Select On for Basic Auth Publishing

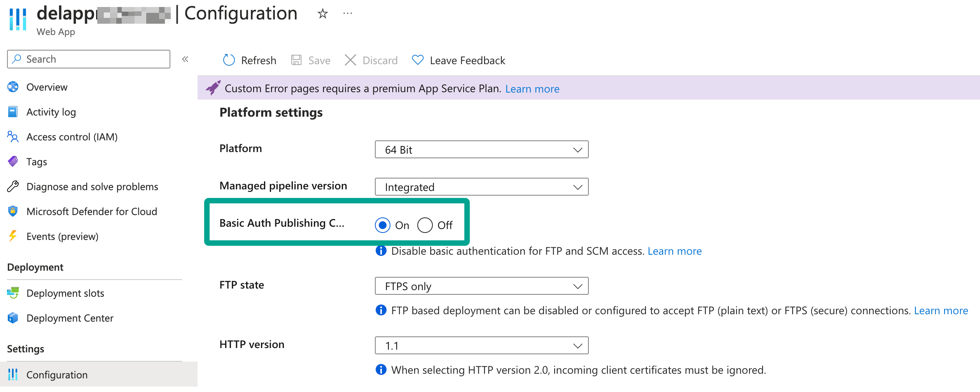coord(383,225)
